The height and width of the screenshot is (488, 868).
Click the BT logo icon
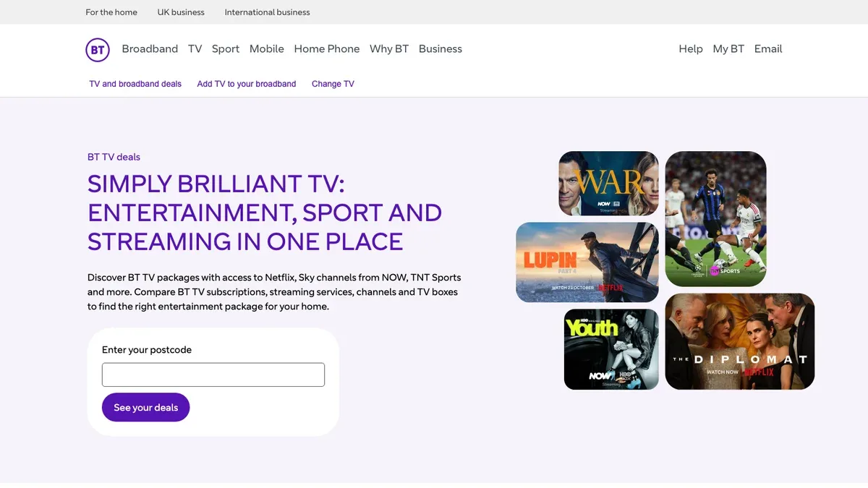[x=98, y=49]
